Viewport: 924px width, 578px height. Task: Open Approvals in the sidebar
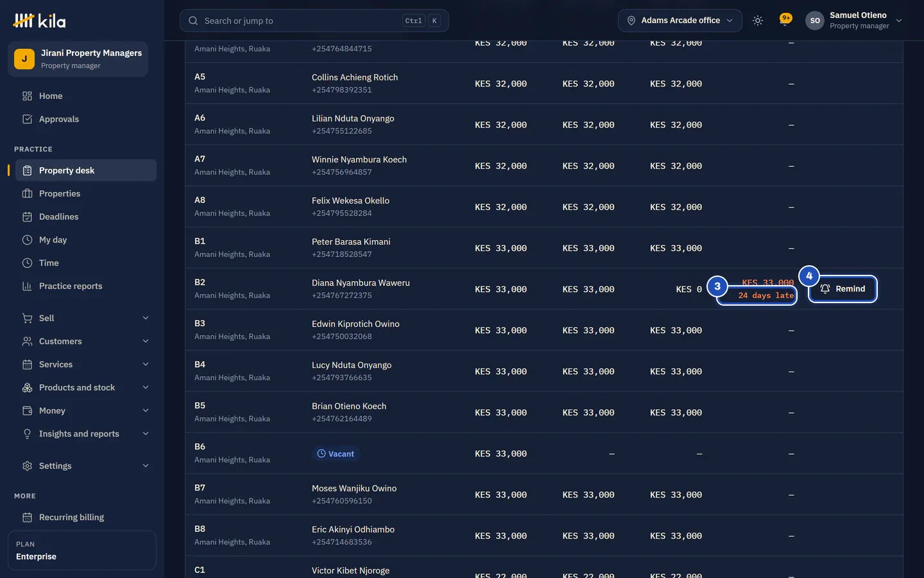point(86,119)
